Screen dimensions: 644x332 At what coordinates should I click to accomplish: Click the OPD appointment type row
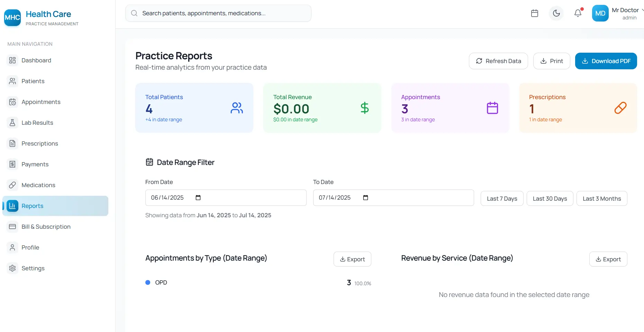click(258, 282)
